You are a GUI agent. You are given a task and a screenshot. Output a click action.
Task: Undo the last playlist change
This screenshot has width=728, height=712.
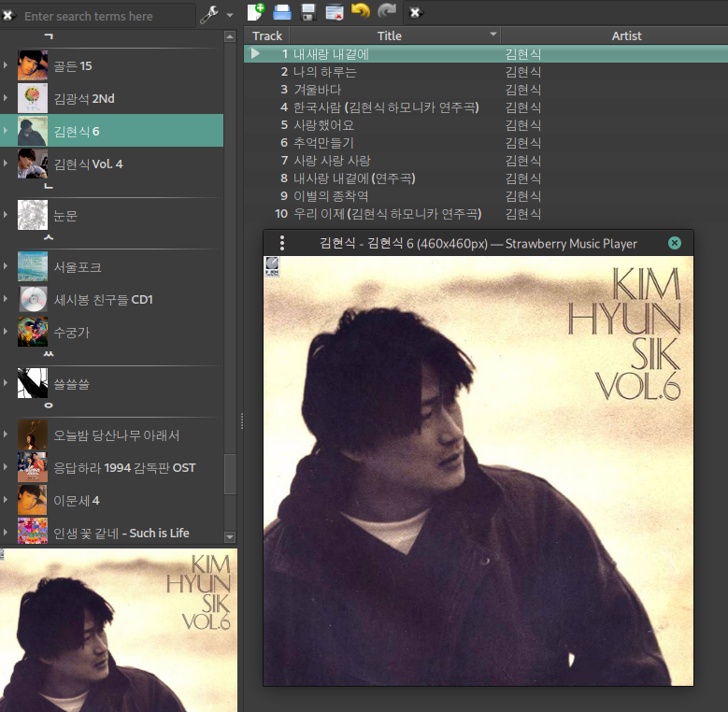point(361,11)
